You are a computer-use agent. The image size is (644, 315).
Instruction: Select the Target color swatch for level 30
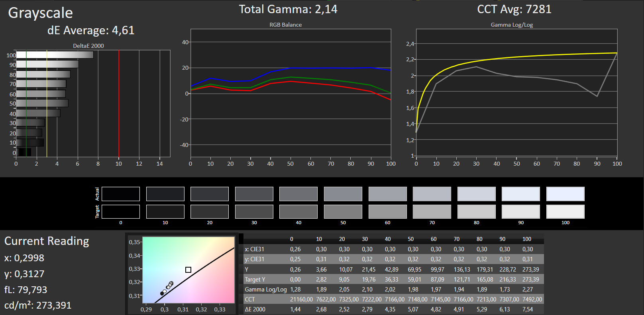point(254,211)
